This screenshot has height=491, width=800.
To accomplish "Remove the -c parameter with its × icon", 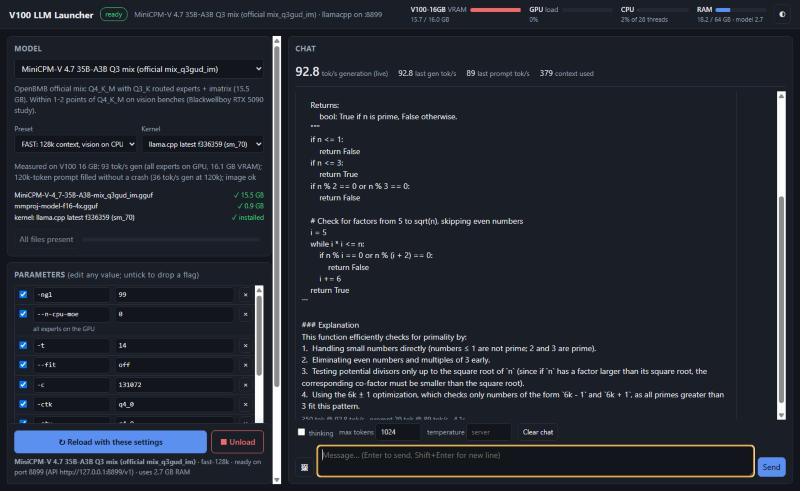I will [x=245, y=385].
